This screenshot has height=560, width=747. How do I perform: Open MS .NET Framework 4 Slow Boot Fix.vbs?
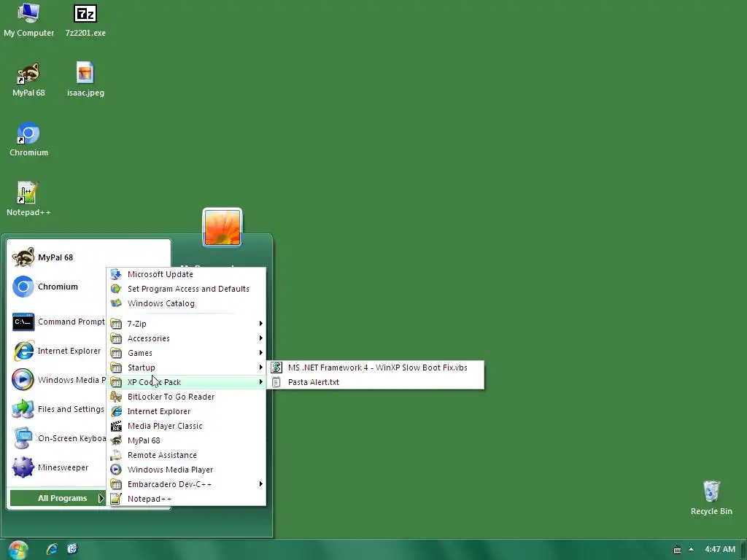tap(376, 367)
